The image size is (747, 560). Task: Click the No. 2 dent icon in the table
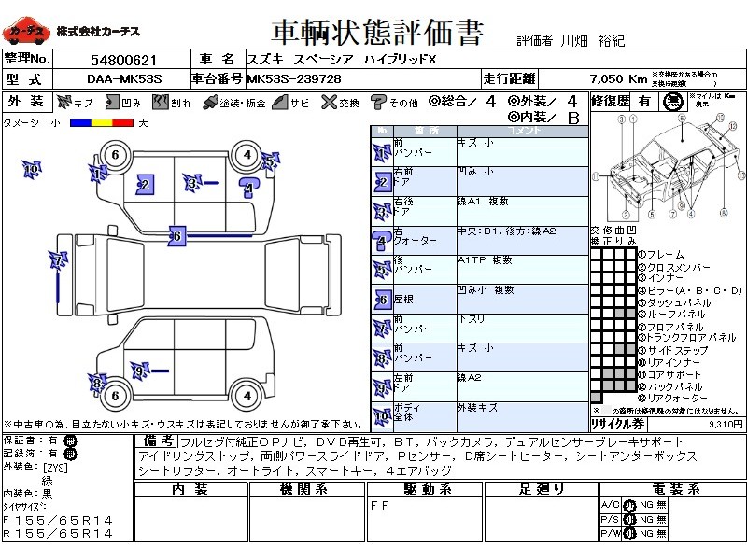click(x=382, y=182)
